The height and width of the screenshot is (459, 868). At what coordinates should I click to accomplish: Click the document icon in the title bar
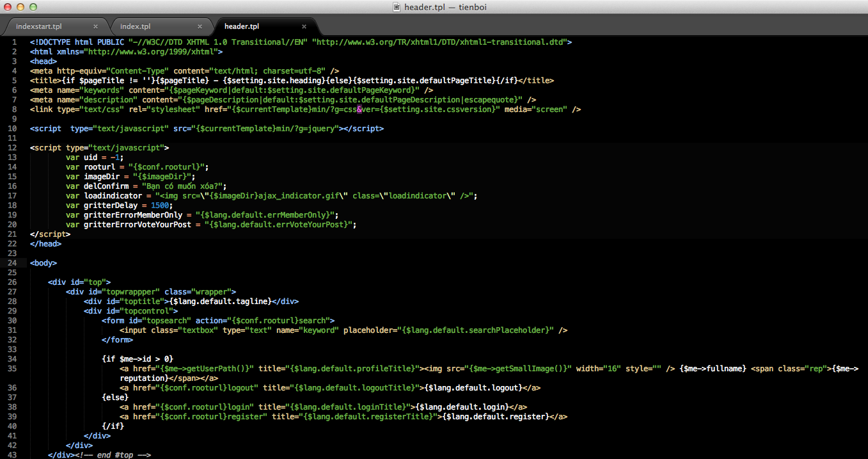click(397, 7)
